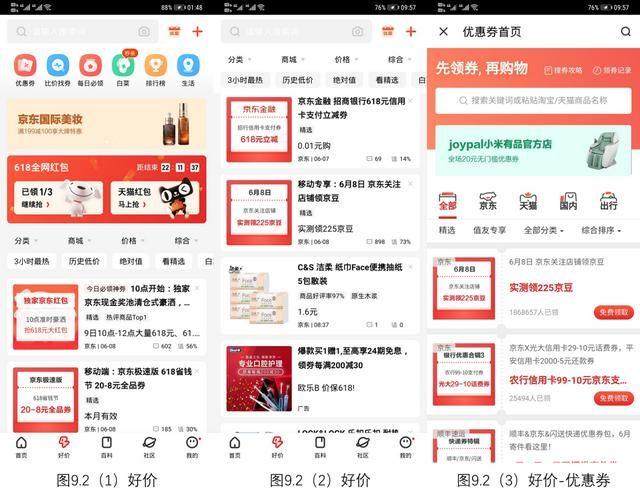This screenshot has height=498, width=640.
Task: Tap 免费领取 for 农行信用卡99-10元 coupon
Action: [613, 398]
